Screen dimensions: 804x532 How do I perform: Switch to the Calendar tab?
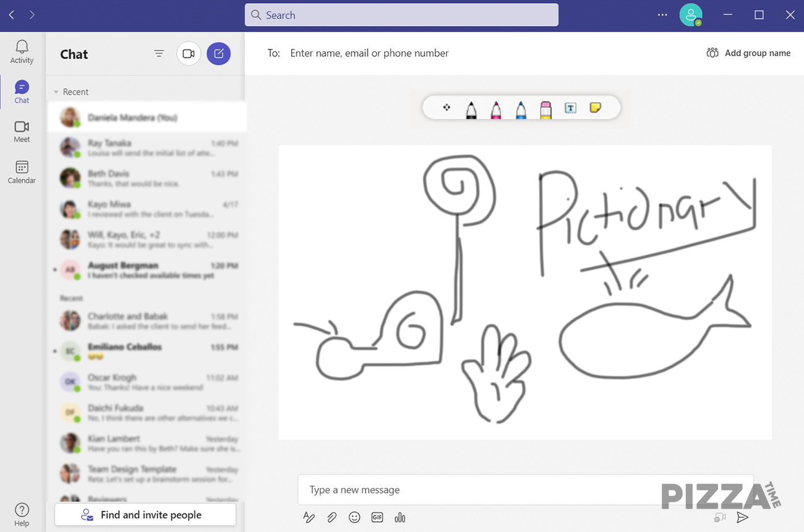click(x=22, y=171)
